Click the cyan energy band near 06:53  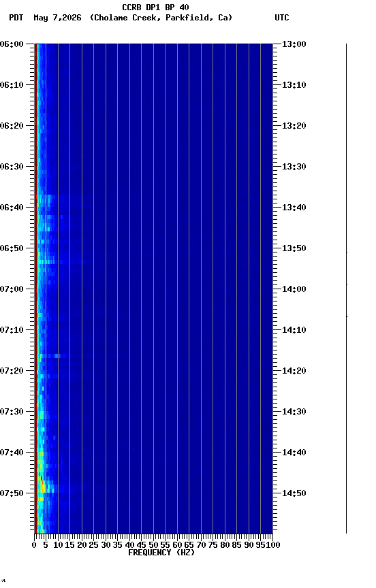click(47, 262)
